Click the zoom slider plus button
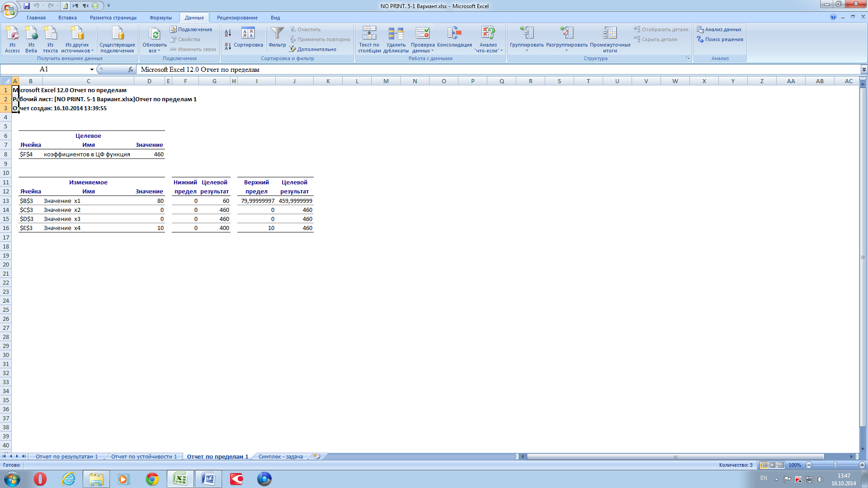This screenshot has height=488, width=868. click(862, 465)
